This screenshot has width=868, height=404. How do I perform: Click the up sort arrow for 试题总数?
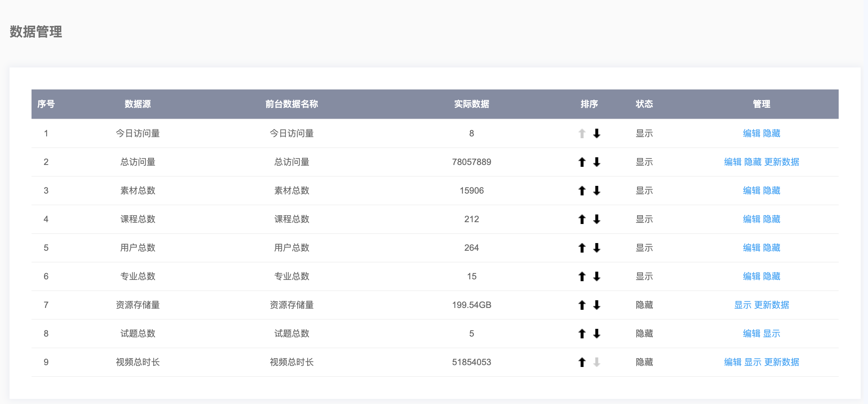click(x=581, y=334)
